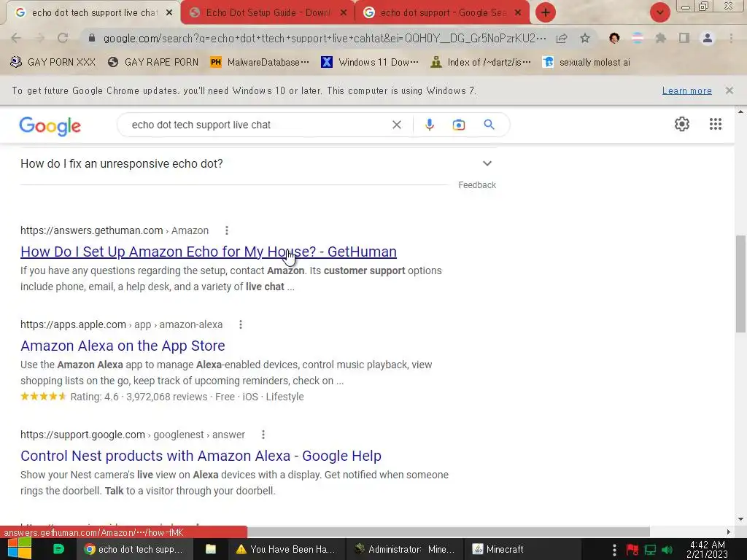The width and height of the screenshot is (747, 560).
Task: Open the side panel icon
Action: pos(684,38)
